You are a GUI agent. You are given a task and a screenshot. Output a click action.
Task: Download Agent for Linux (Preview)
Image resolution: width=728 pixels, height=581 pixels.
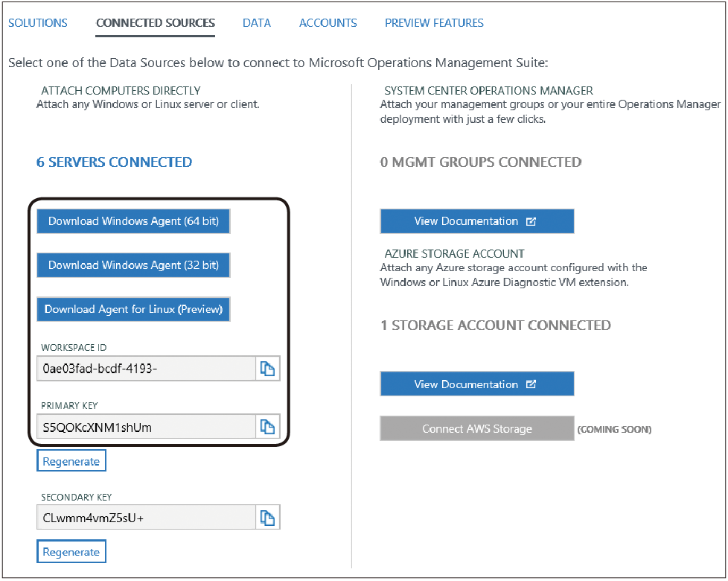[x=133, y=309]
